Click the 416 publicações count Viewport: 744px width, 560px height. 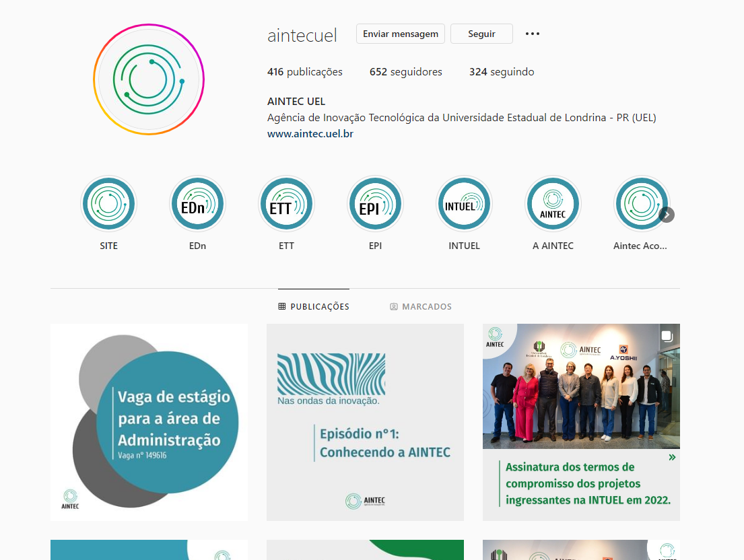coord(304,71)
